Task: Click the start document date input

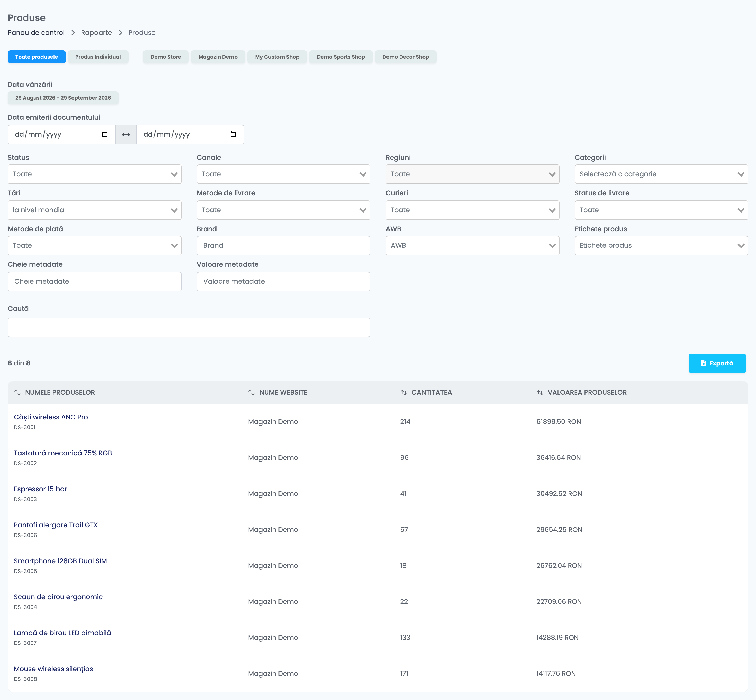Action: 61,134
